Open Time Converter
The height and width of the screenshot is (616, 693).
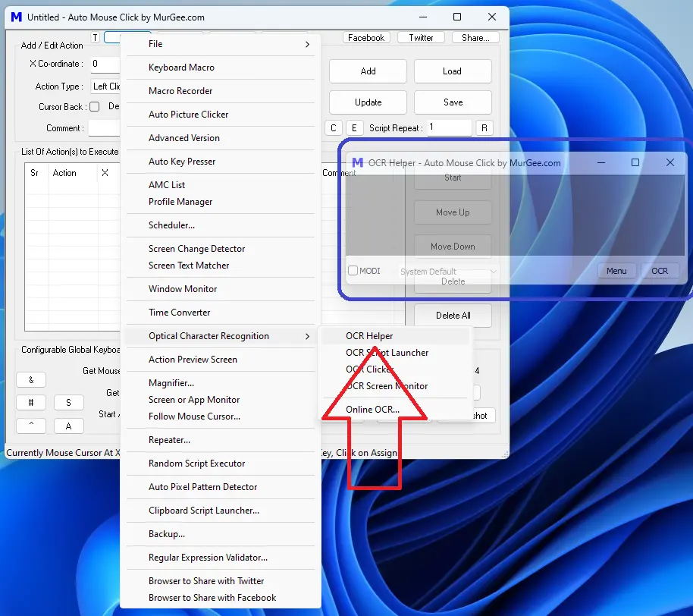[x=221, y=313]
